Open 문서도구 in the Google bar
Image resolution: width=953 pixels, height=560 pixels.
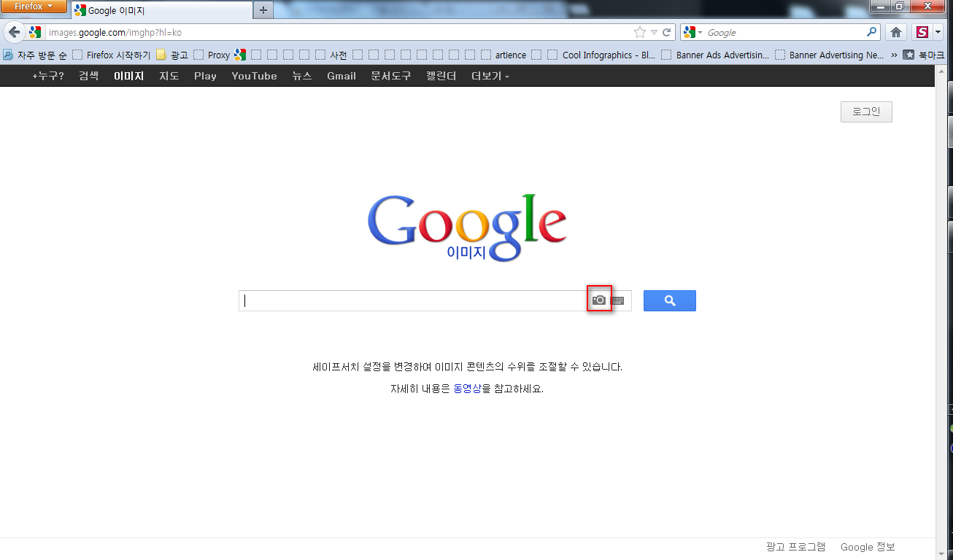pos(391,76)
